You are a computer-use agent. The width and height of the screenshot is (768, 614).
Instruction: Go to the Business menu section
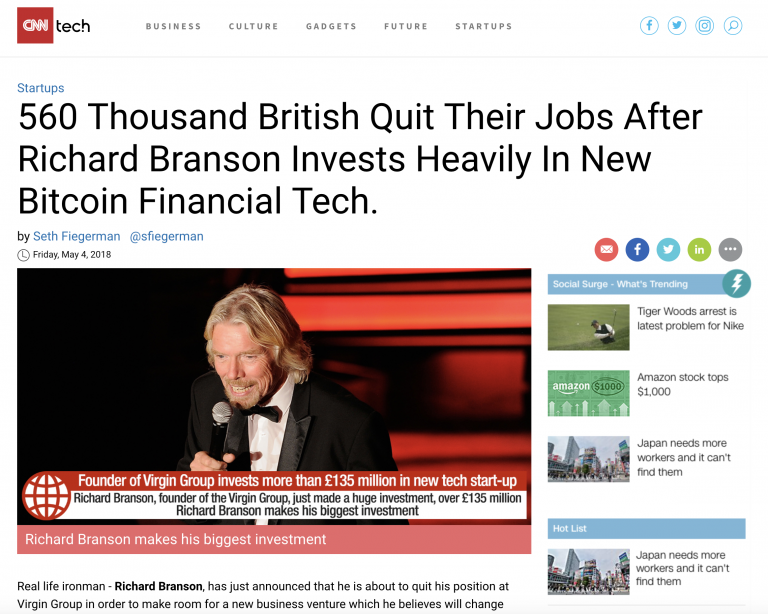[x=173, y=26]
